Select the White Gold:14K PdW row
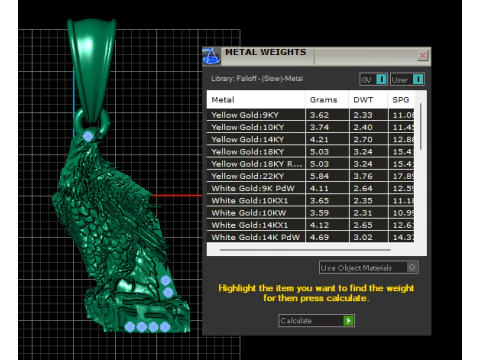480x360 pixels. coord(310,237)
